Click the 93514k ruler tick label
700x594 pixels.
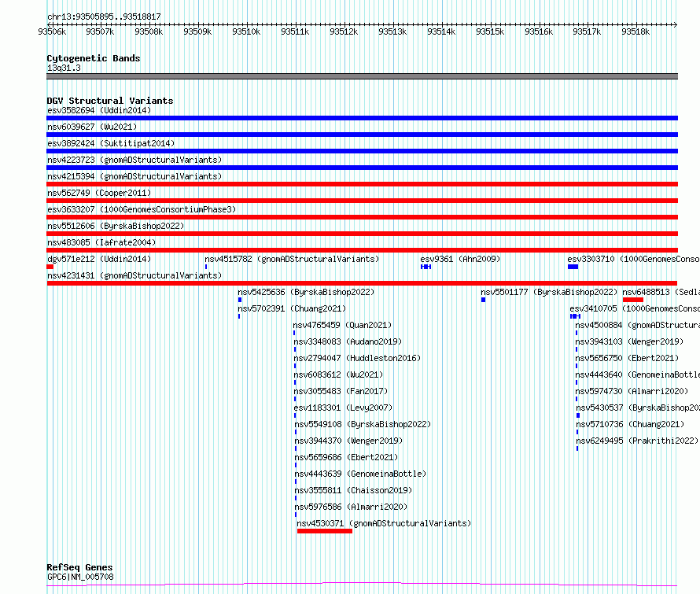(441, 31)
